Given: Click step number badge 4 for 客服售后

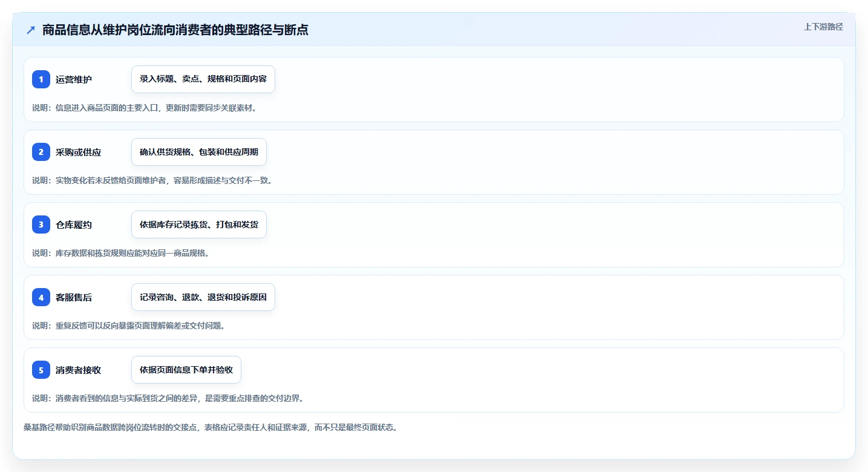Looking at the screenshot, I should tap(41, 297).
